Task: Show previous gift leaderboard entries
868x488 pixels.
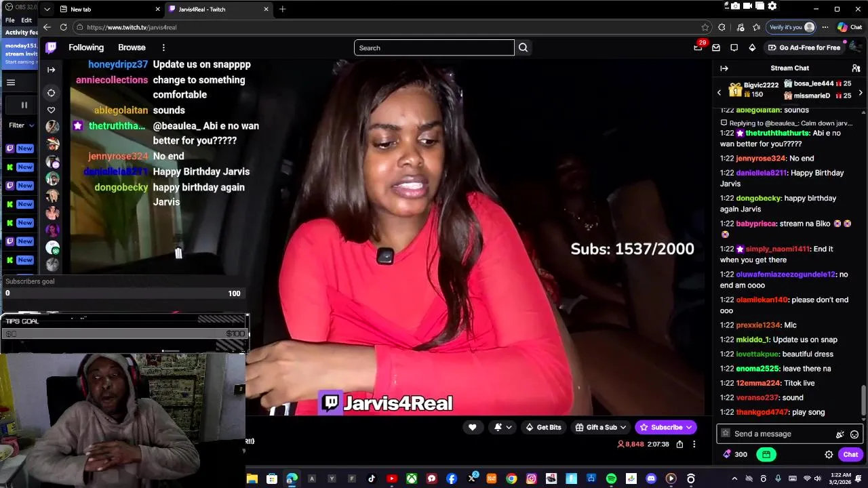Action: click(x=719, y=93)
